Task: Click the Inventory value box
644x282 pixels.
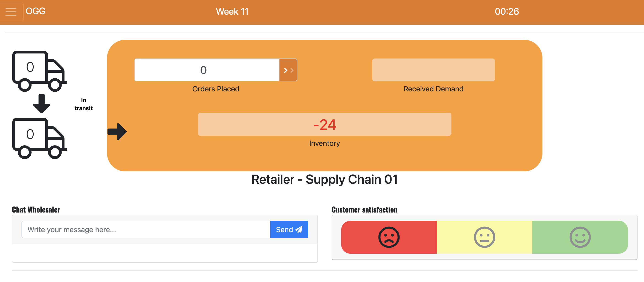Action: 324,124
